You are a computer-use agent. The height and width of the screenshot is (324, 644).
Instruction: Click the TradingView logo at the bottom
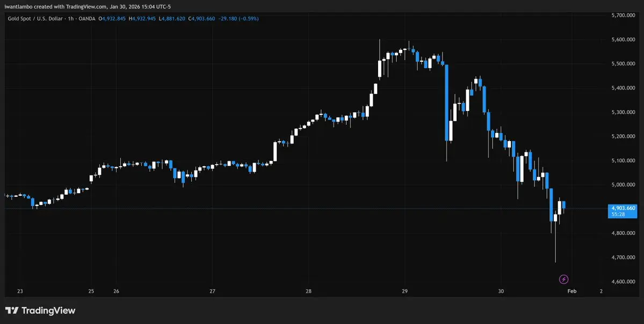click(x=40, y=311)
